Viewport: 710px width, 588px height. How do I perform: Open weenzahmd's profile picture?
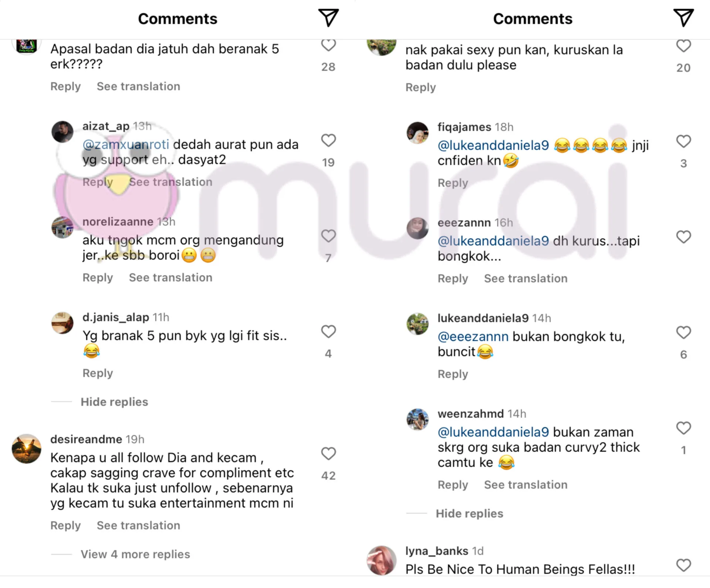(417, 419)
